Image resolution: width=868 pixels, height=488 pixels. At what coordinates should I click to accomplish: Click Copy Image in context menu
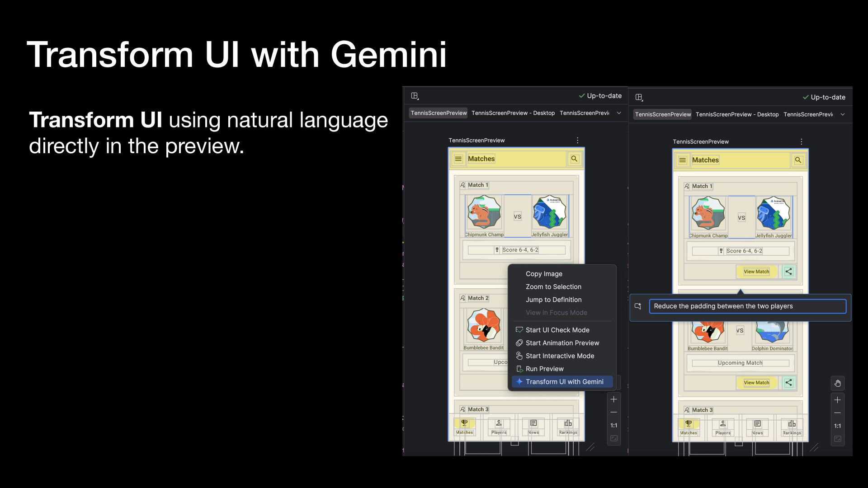[x=544, y=274]
